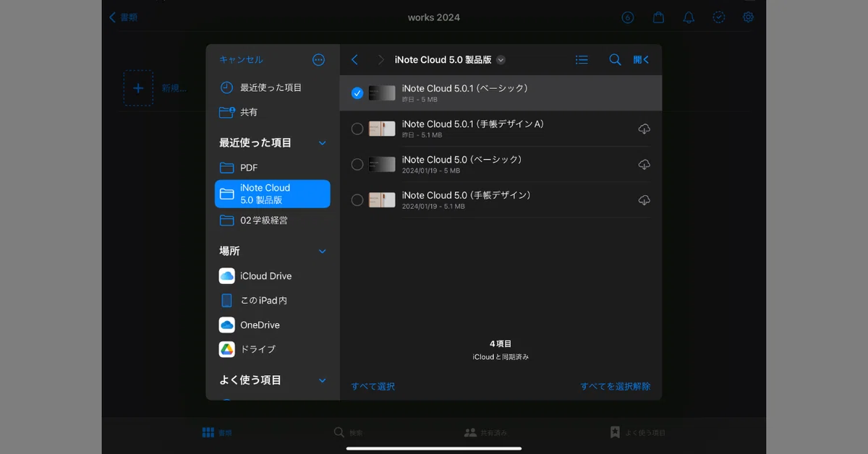Collapse the よく使う項目 section
This screenshot has height=454, width=868.
pos(323,380)
